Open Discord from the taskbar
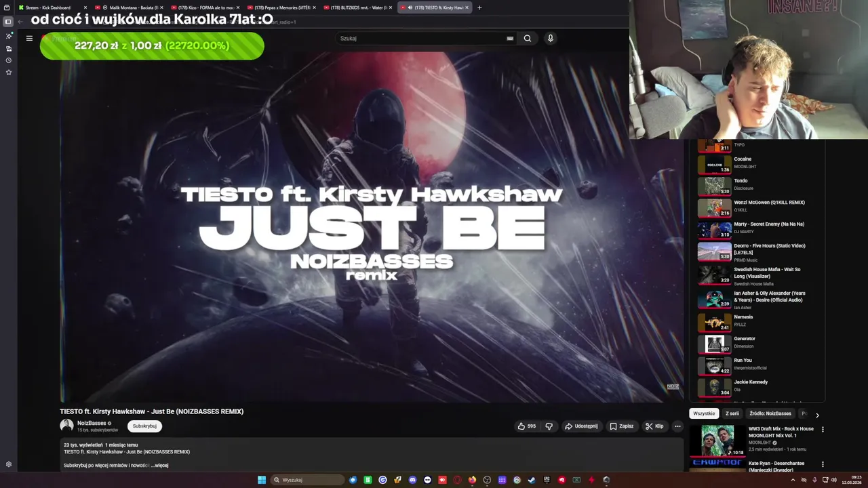868x488 pixels. tap(412, 480)
